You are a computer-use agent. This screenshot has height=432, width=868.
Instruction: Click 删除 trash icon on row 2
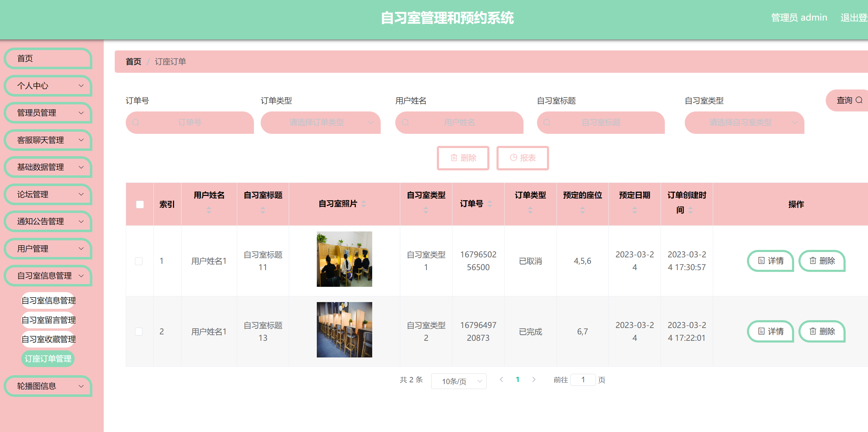813,331
